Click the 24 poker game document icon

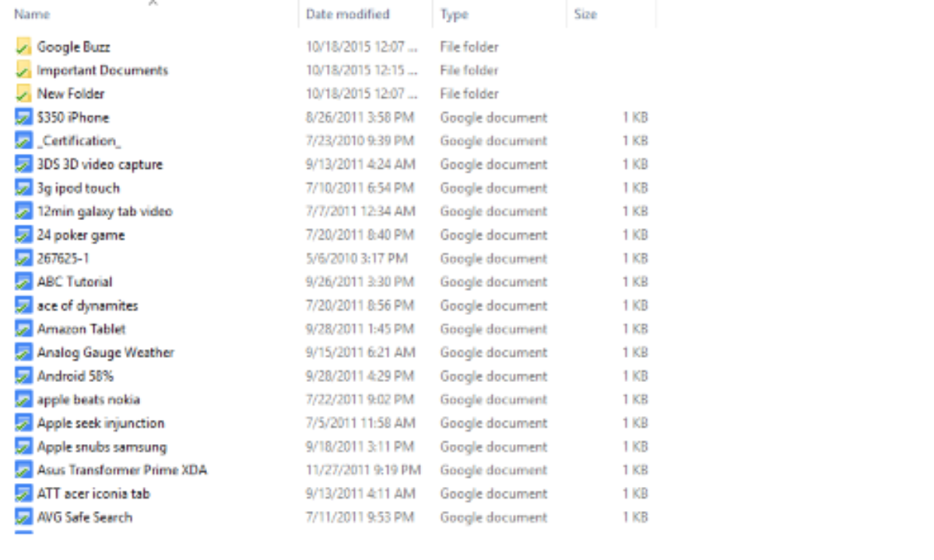tap(23, 235)
